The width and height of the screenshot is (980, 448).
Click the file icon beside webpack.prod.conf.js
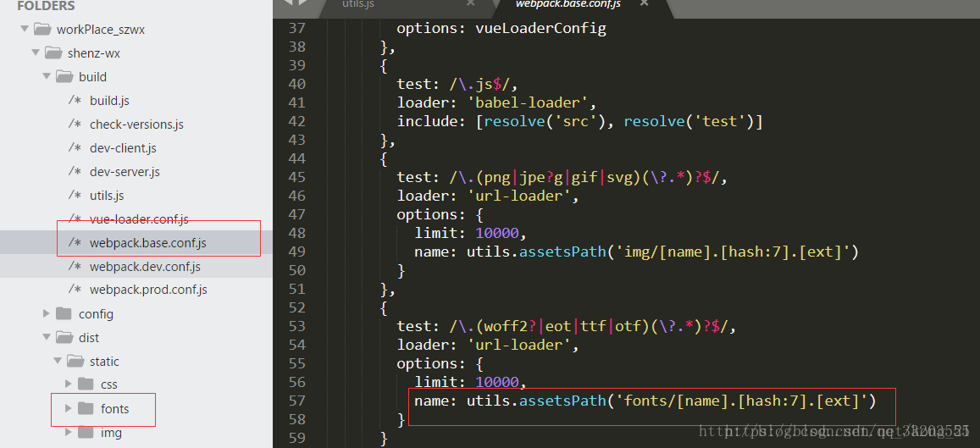pyautogui.click(x=75, y=290)
